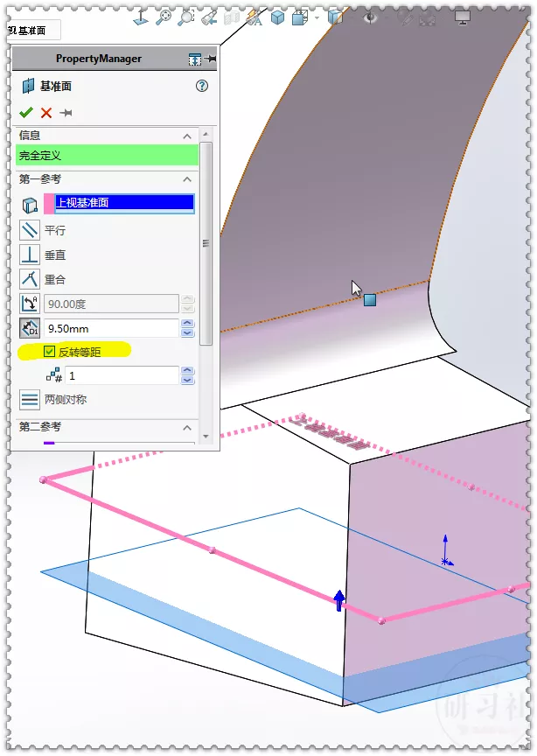This screenshot has height=756, width=537.
Task: Pin the PropertyManager header pushpin
Action: pos(210,59)
